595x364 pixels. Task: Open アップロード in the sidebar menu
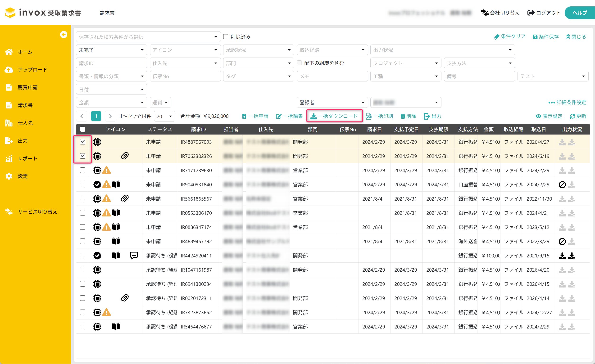coord(32,70)
